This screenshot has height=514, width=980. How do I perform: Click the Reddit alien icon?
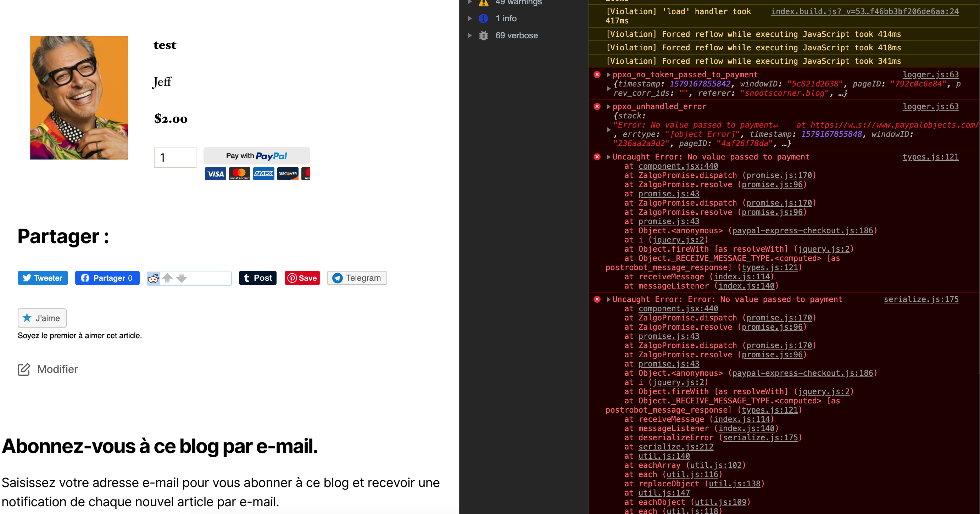tap(153, 279)
